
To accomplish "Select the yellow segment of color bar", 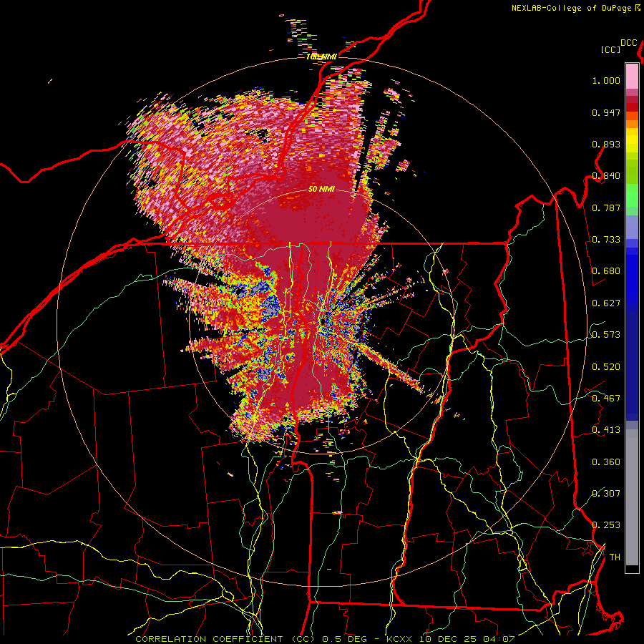I will tap(632, 141).
